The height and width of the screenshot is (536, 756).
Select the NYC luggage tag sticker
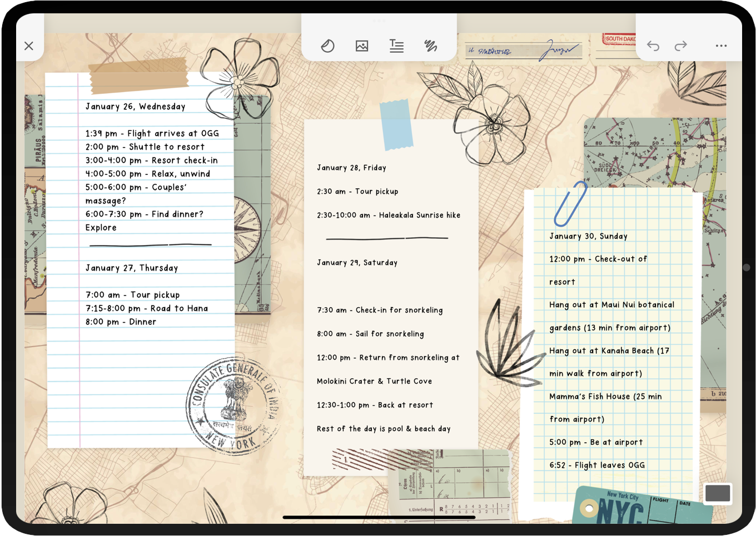(x=642, y=505)
